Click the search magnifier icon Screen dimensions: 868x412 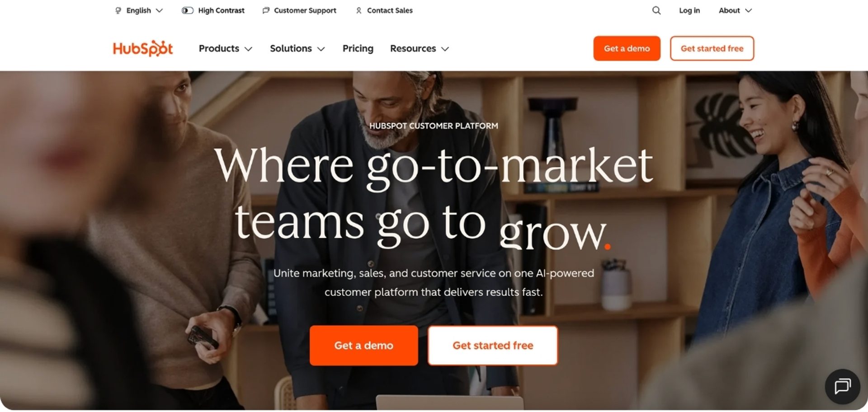pyautogui.click(x=656, y=10)
